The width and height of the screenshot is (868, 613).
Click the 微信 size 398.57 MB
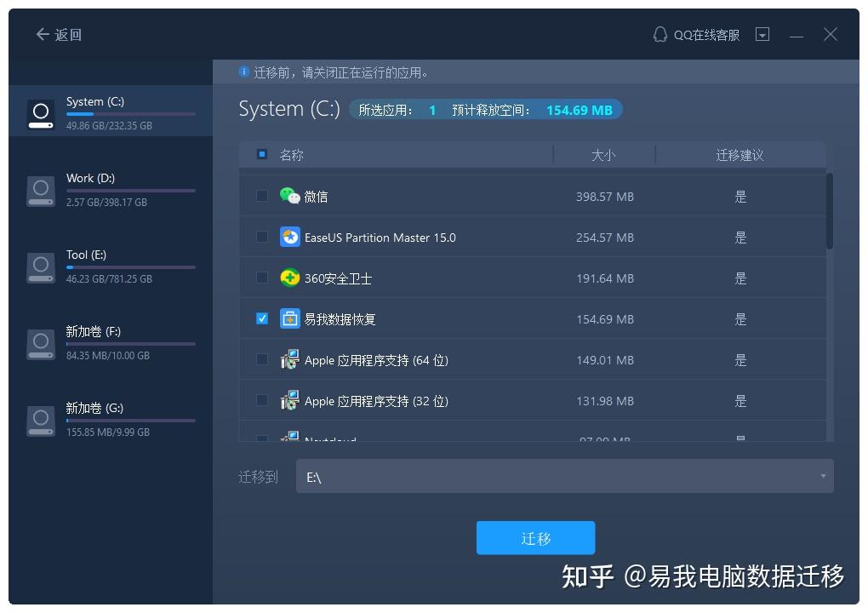pos(605,197)
